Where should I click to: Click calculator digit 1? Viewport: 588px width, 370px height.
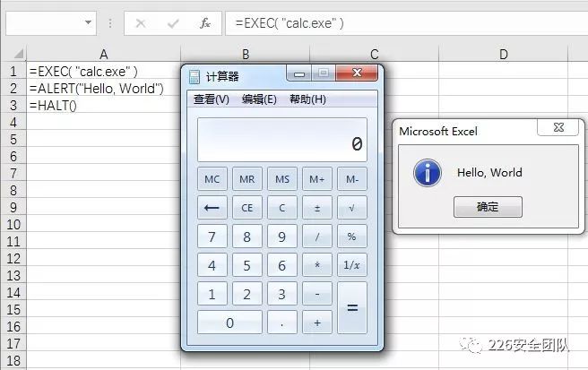coord(212,294)
